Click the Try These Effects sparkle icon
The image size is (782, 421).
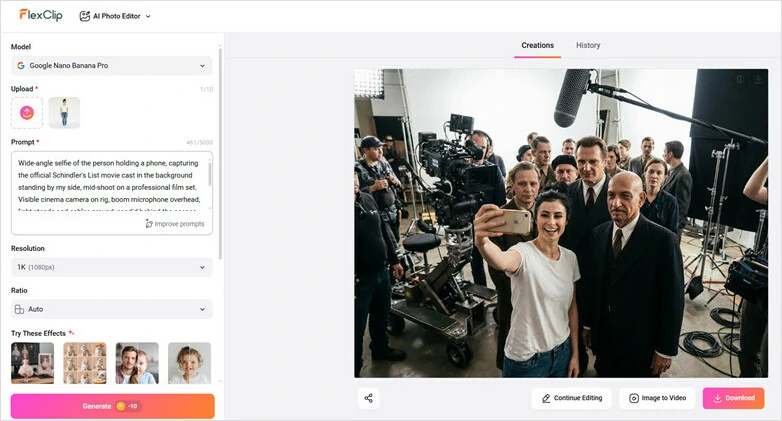[71, 332]
